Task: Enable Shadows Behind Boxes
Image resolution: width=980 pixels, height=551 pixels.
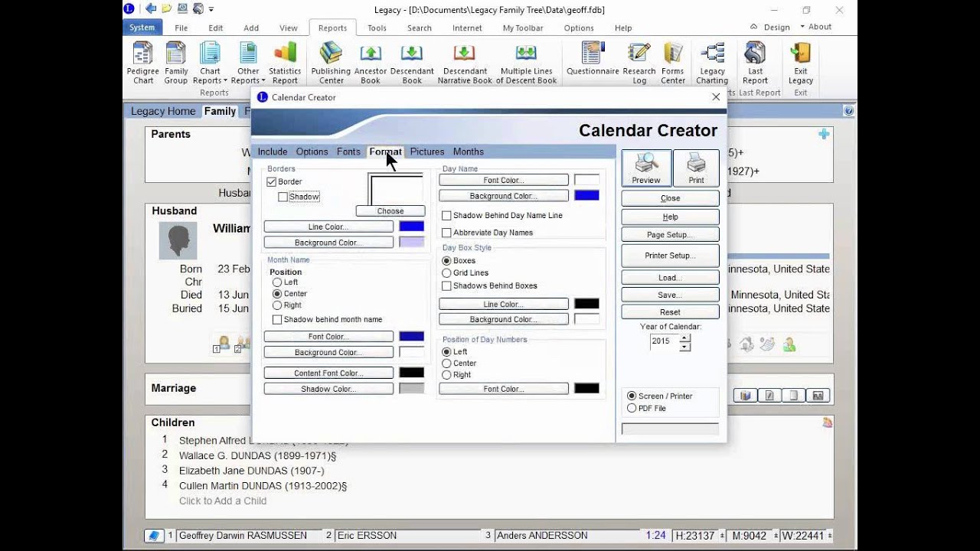Action: pos(446,286)
